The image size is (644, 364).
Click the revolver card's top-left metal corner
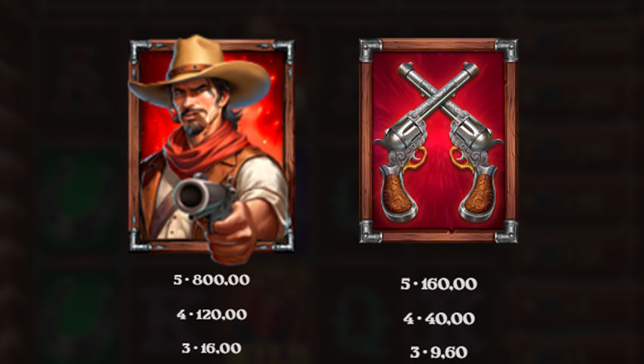pos(371,50)
